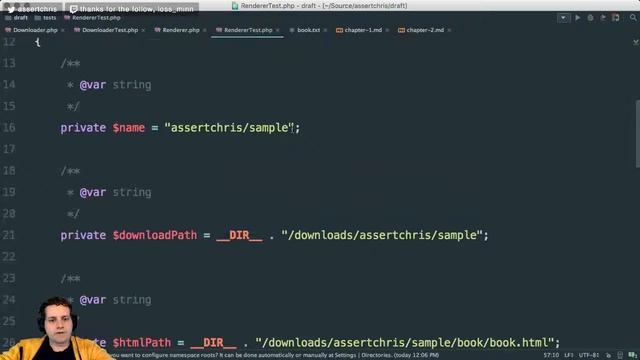
Task: Click the $downloadPath variable on line 21
Action: coord(155,236)
